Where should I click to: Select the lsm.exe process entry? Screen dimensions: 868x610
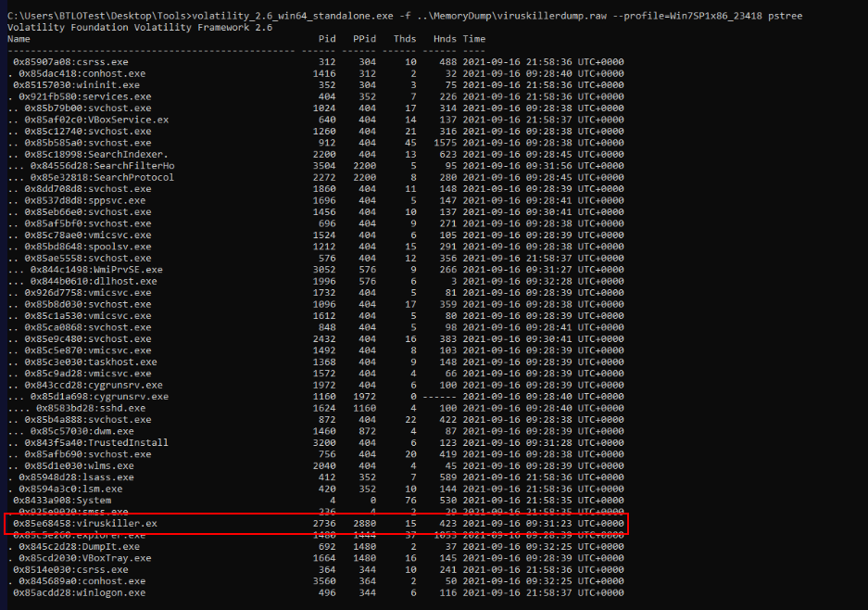(x=70, y=489)
